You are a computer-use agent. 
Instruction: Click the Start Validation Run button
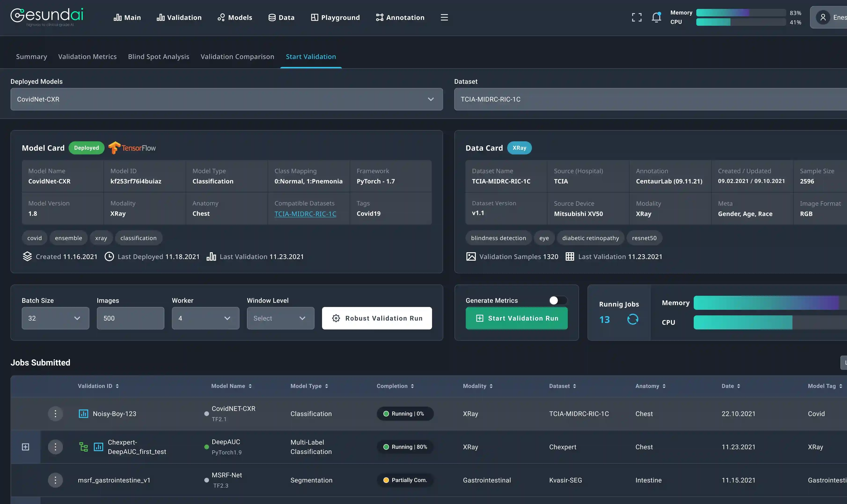(516, 318)
